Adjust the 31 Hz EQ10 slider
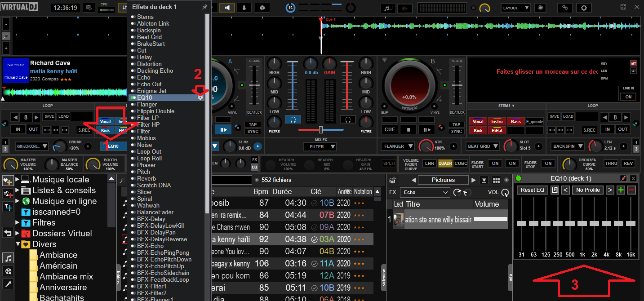644x301 pixels. click(521, 223)
